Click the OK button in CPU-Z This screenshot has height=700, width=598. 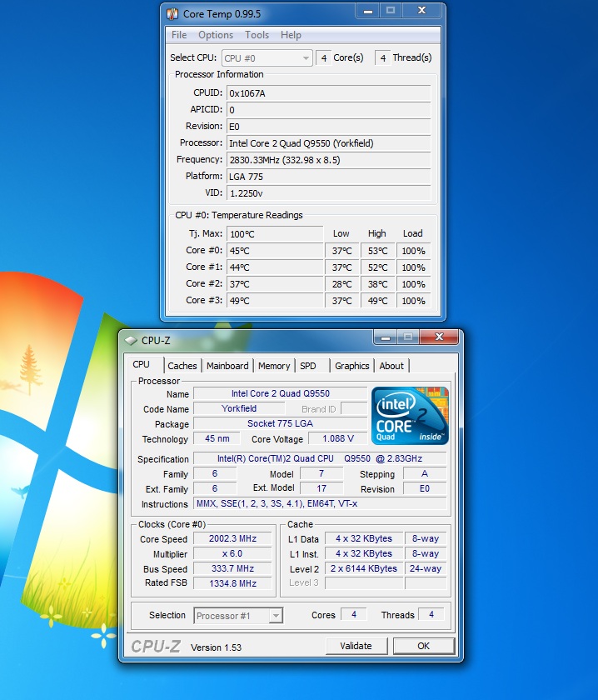(x=423, y=646)
